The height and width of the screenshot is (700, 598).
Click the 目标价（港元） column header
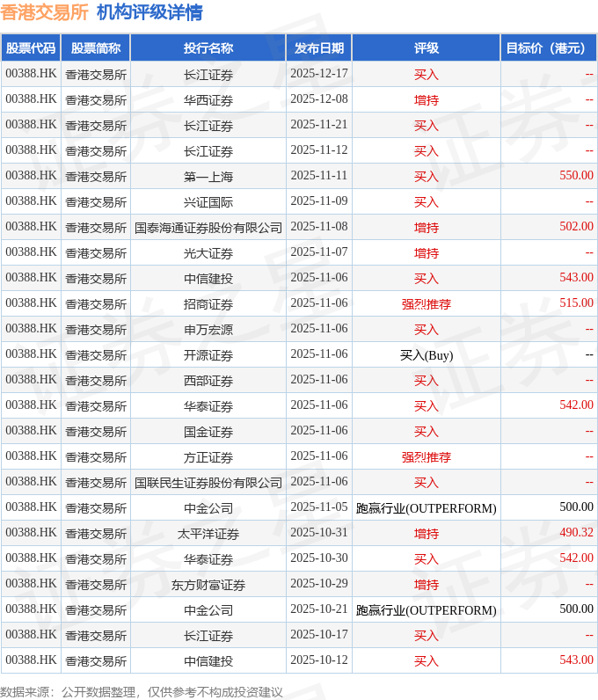pyautogui.click(x=548, y=47)
